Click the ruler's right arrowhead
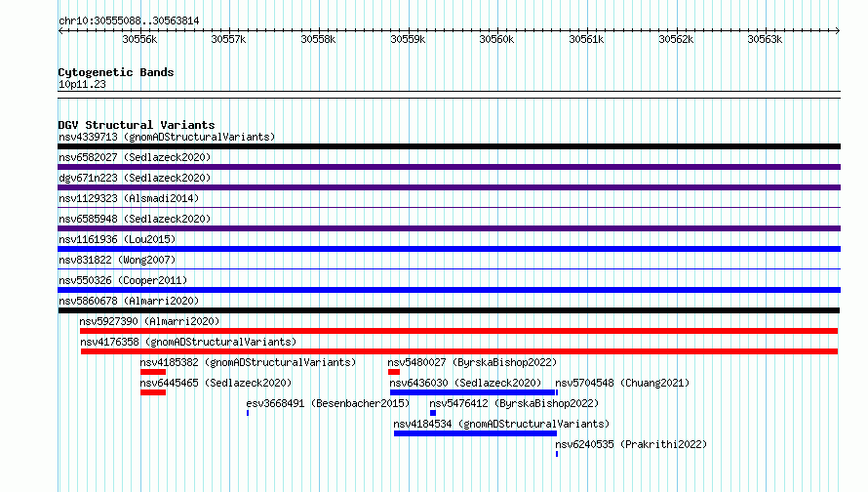This screenshot has height=492, width=868. click(x=838, y=30)
